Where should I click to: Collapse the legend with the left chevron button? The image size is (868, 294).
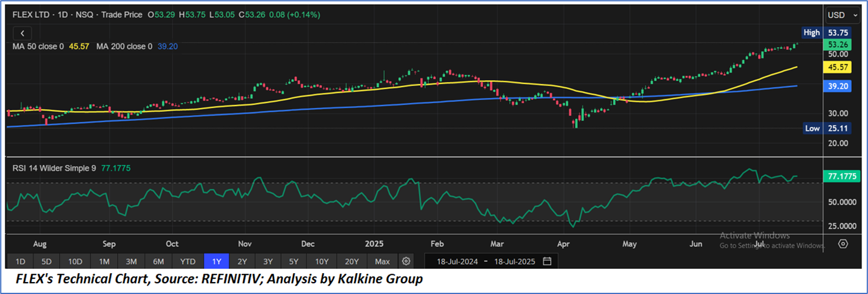(x=22, y=33)
